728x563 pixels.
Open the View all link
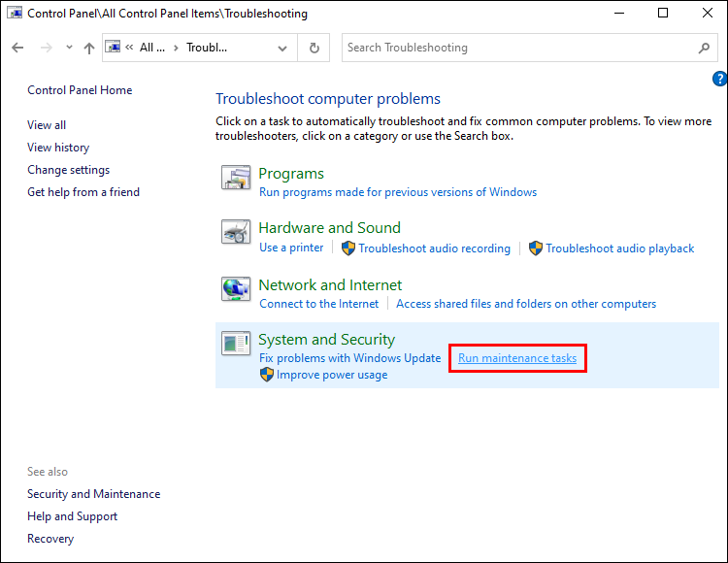click(x=47, y=125)
